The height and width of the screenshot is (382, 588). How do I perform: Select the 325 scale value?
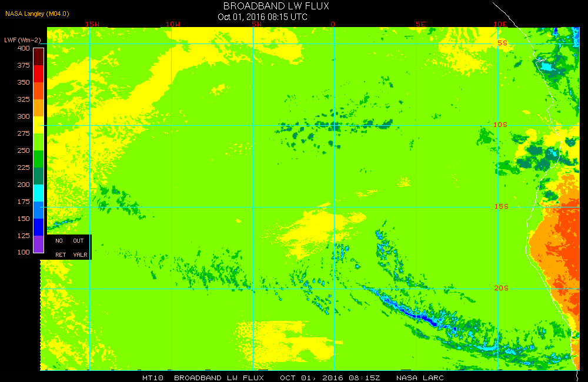click(24, 99)
